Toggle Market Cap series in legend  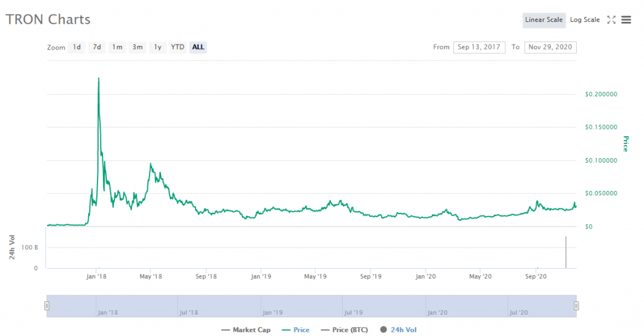[246, 330]
